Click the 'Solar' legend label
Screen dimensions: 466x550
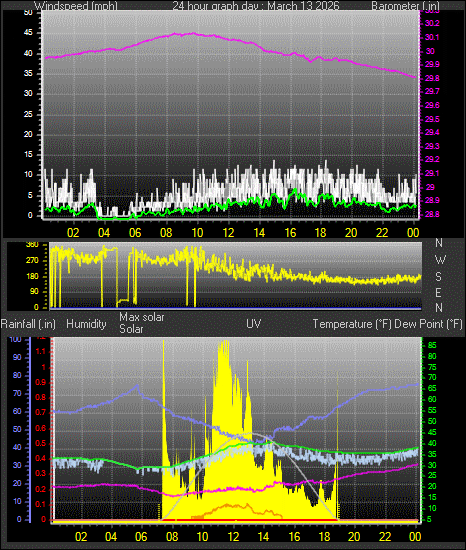pos(131,329)
